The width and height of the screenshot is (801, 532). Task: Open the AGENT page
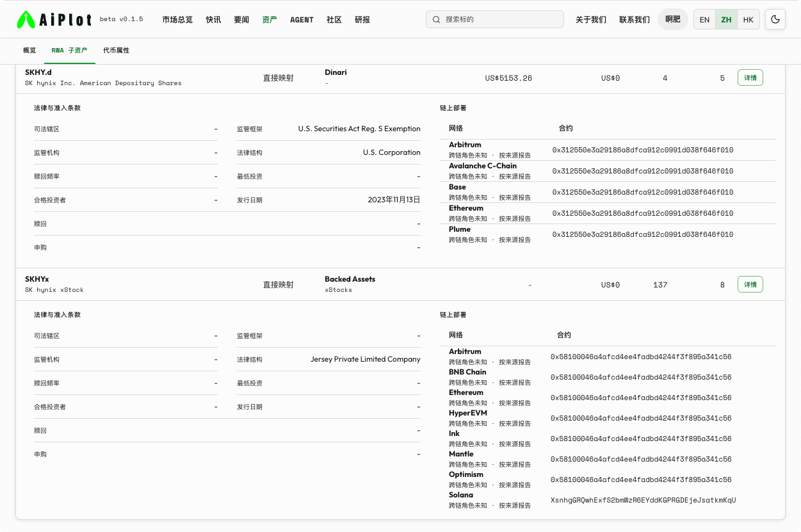click(x=302, y=19)
